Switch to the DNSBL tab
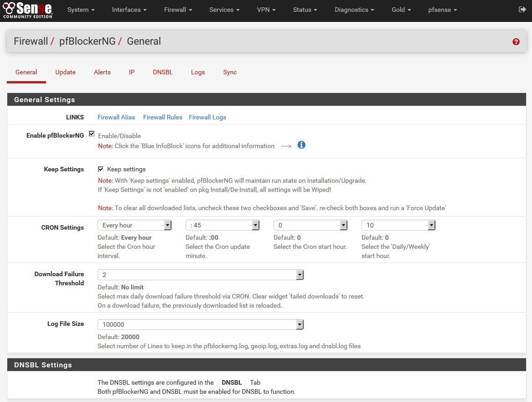 tap(163, 72)
